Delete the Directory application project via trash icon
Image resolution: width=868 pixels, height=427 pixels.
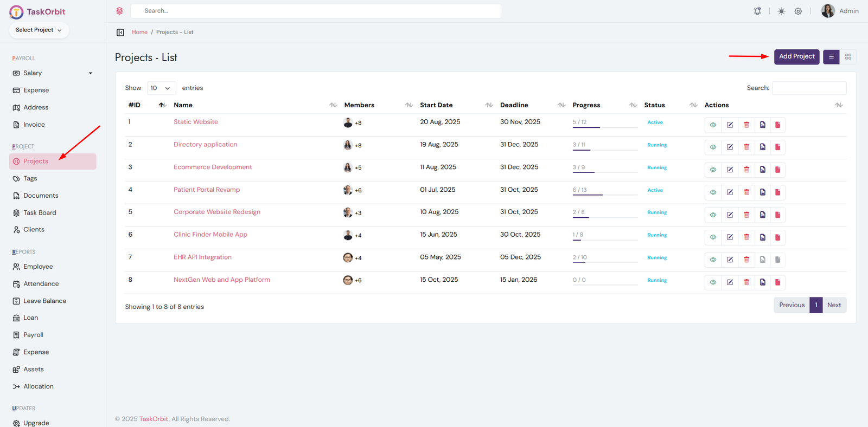click(x=746, y=147)
